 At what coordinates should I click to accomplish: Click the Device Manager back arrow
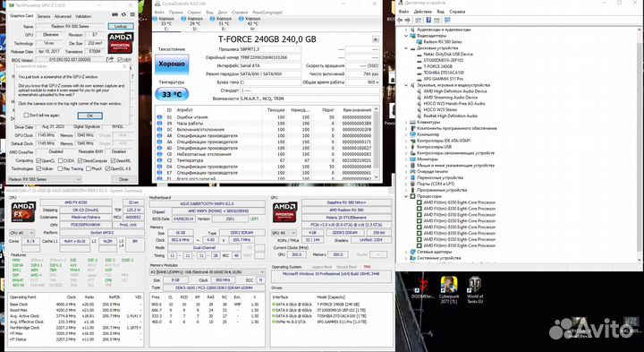tap(401, 20)
